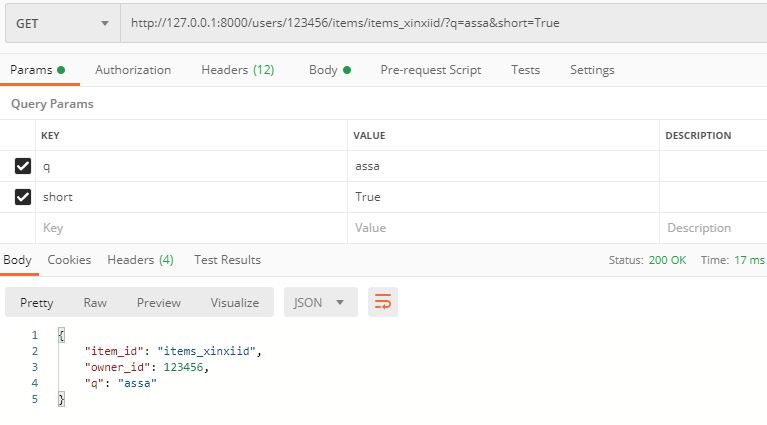Screen dimensions: 767x425
Task: Open the Test Results tab
Action: 227,260
